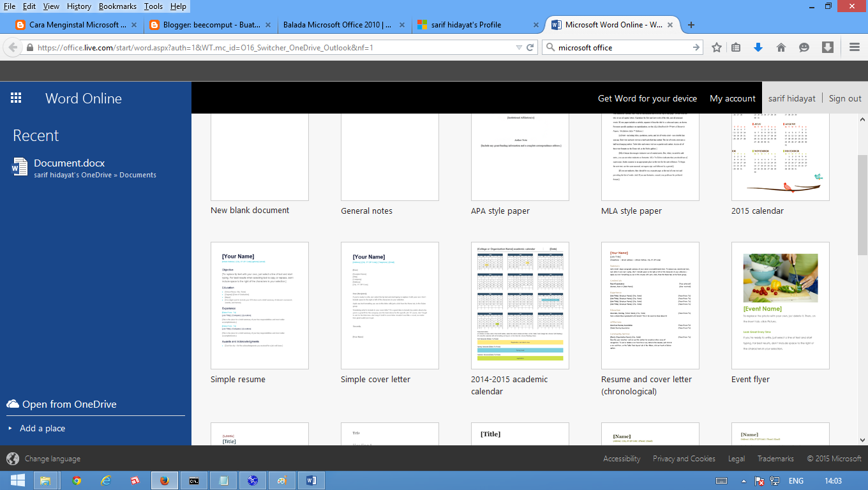Open Get Word for your device
The width and height of the screenshot is (868, 490).
click(647, 98)
